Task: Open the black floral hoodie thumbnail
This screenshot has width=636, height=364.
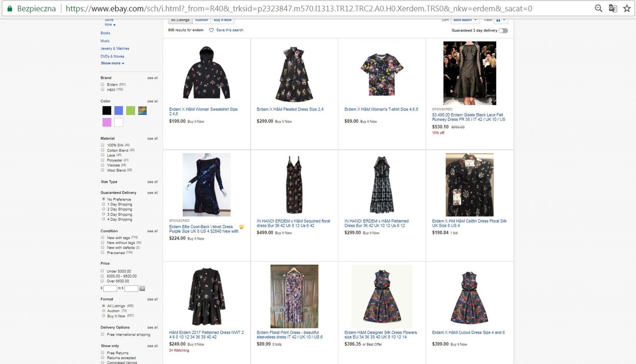Action: pos(206,73)
